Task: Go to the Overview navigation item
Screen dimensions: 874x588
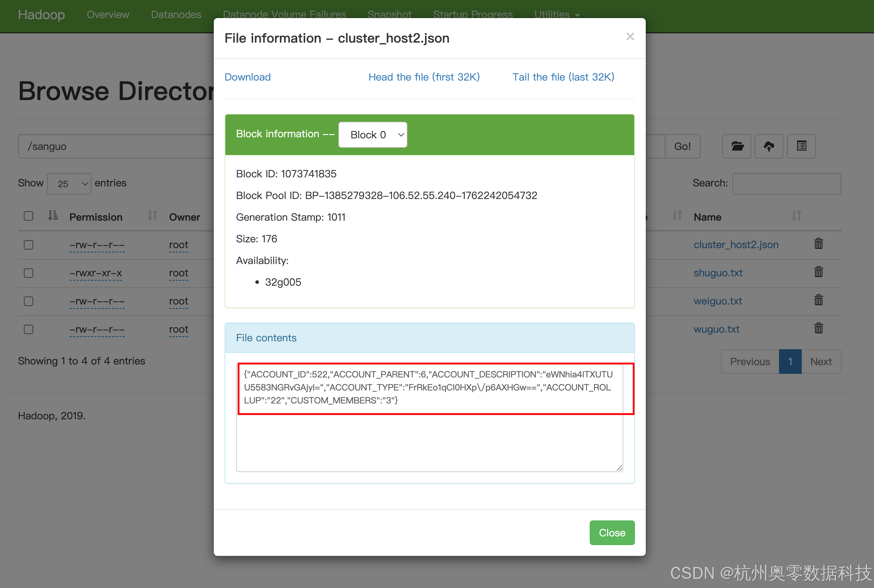Action: 108,14
